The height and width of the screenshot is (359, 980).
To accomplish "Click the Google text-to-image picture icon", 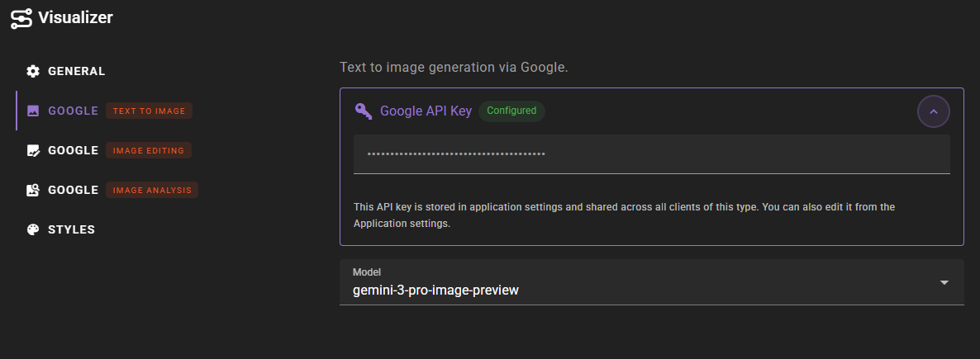I will [33, 111].
